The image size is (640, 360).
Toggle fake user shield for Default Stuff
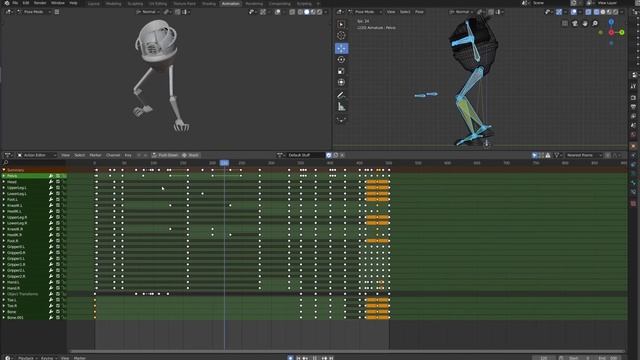pyautogui.click(x=329, y=155)
